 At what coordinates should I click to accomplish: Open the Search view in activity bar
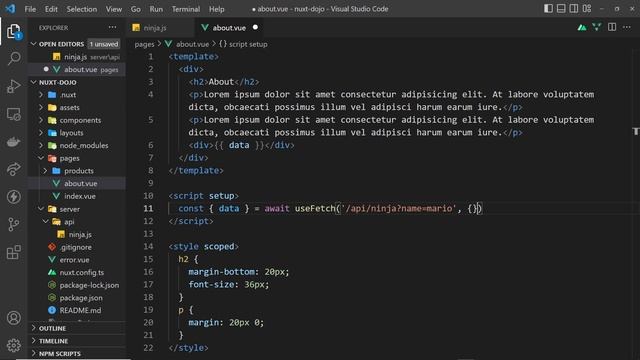pos(14,58)
